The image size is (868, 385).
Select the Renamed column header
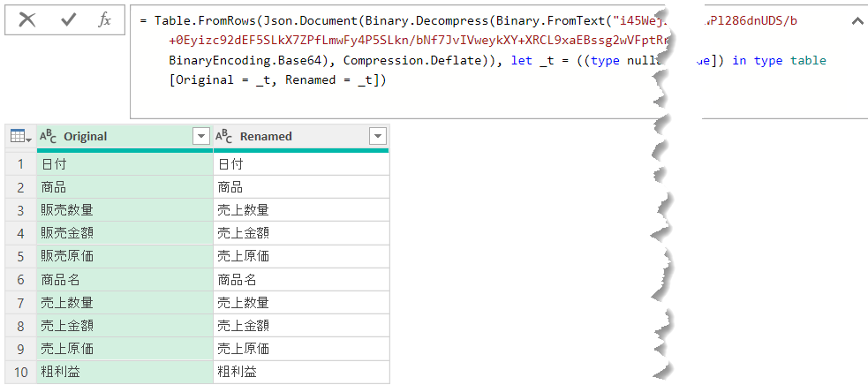[x=301, y=136]
